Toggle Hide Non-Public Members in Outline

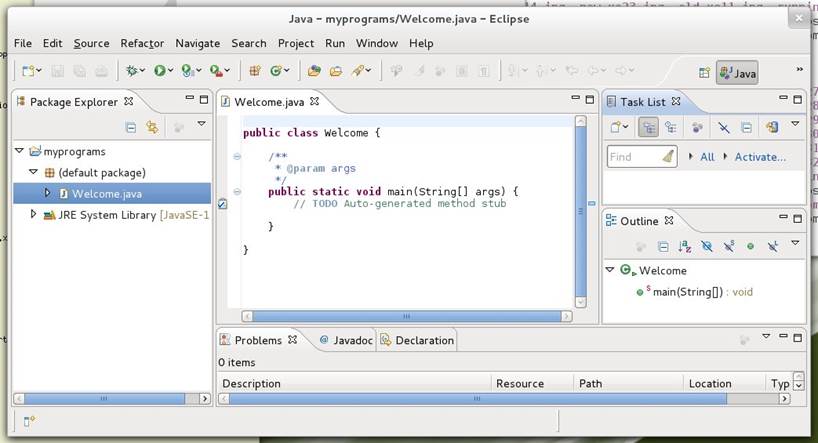click(x=750, y=246)
